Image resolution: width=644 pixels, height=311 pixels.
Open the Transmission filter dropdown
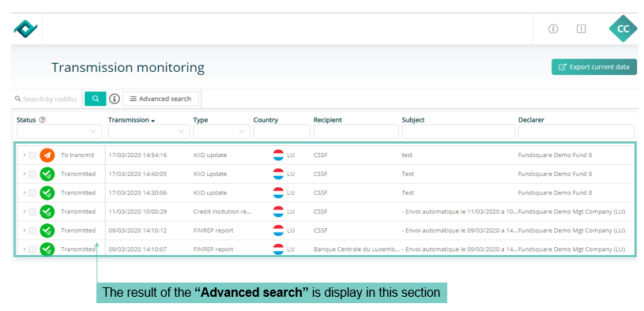pyautogui.click(x=149, y=131)
